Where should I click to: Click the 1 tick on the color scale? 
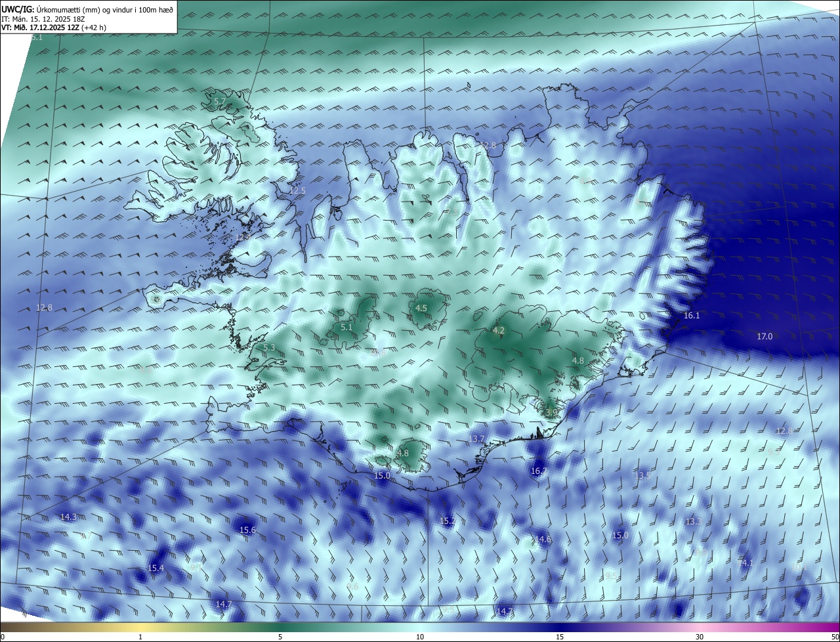coord(140,637)
